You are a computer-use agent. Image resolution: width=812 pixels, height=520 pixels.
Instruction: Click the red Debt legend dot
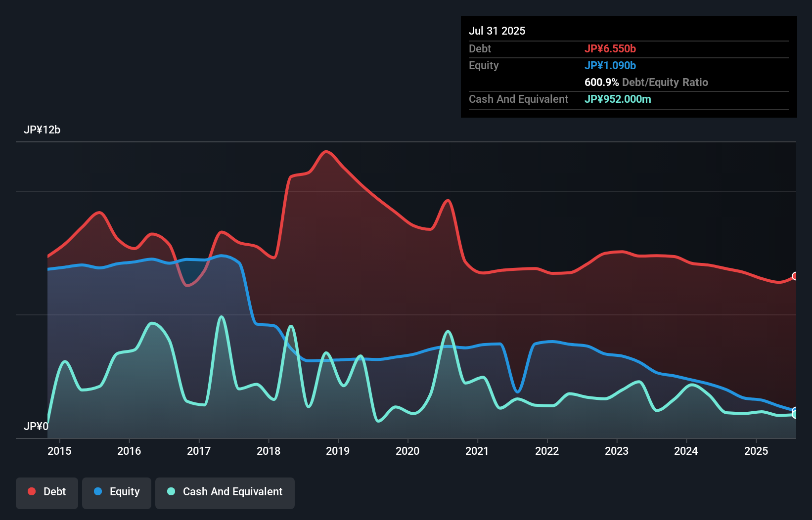31,491
